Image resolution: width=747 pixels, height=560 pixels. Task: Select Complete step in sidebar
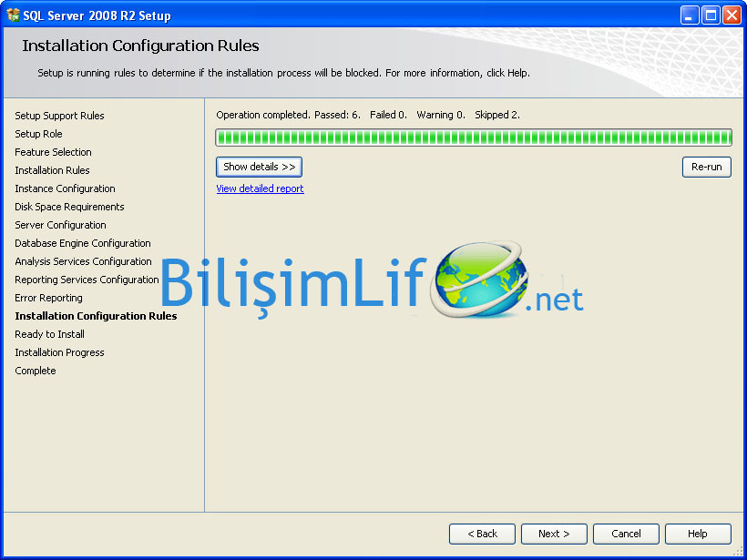36,371
